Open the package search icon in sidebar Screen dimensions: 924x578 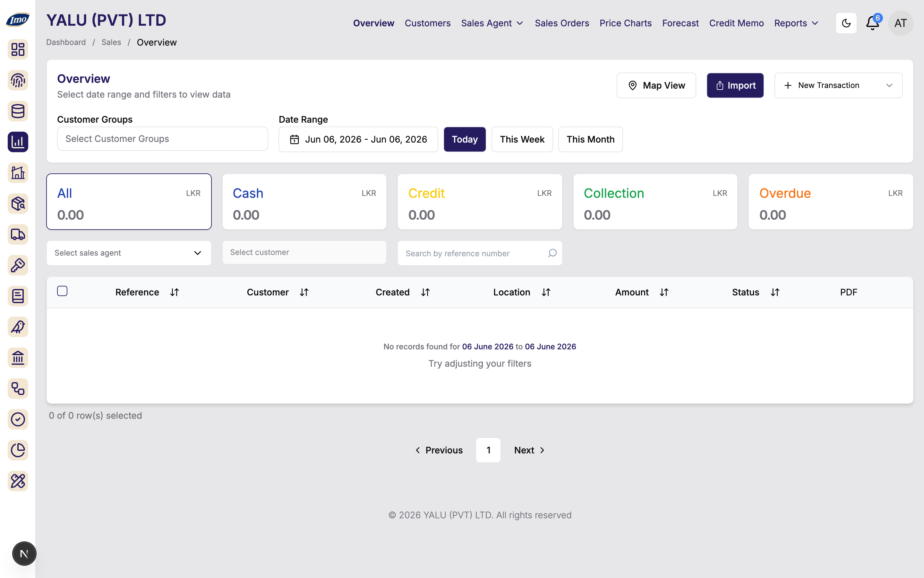pyautogui.click(x=18, y=204)
